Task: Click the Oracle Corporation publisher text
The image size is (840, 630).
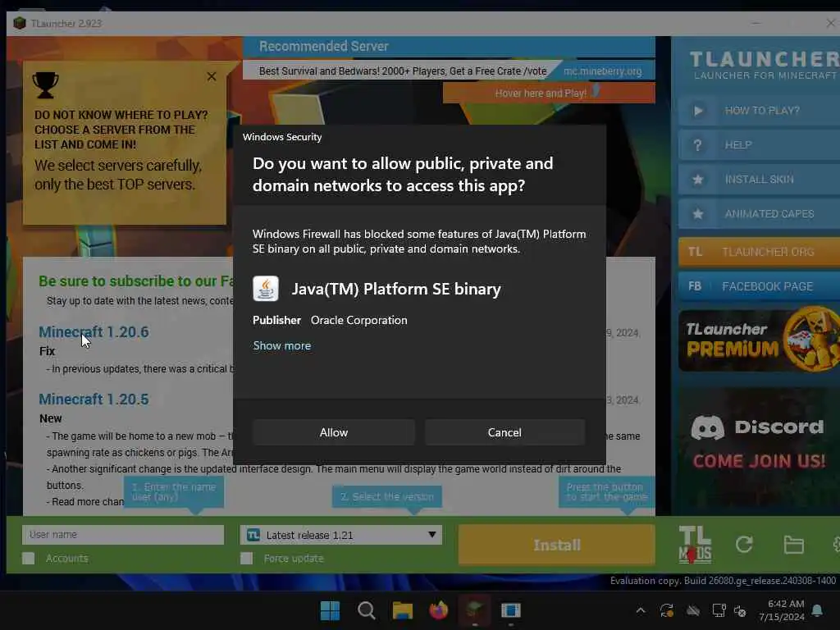Action: click(x=359, y=321)
